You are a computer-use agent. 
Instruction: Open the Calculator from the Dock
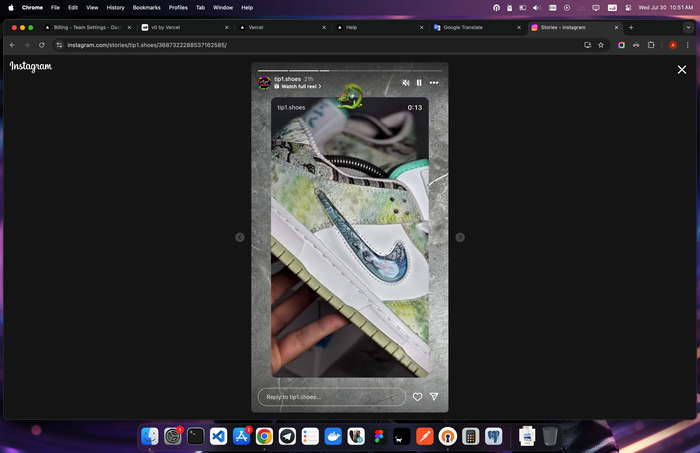(471, 436)
